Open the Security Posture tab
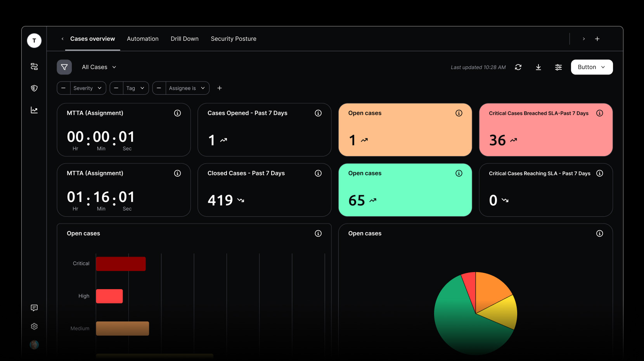The width and height of the screenshot is (644, 361). (x=233, y=39)
